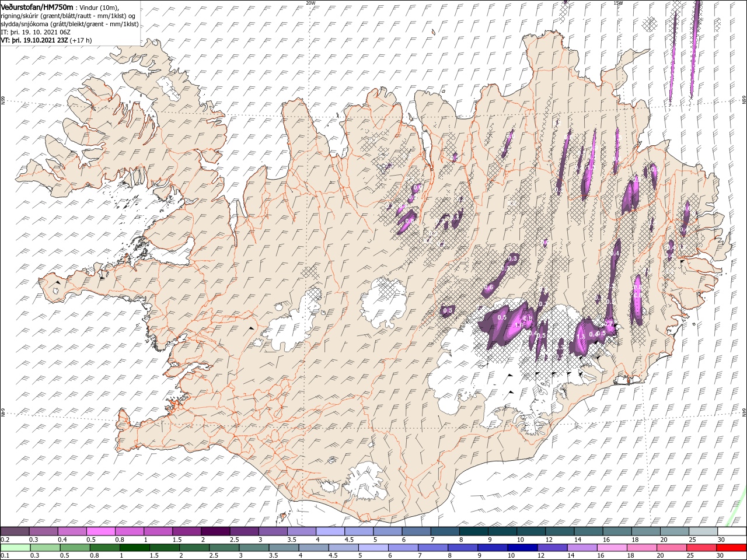Click the white 30 swatch in the top legend row
This screenshot has width=747, height=560.
tap(732, 531)
